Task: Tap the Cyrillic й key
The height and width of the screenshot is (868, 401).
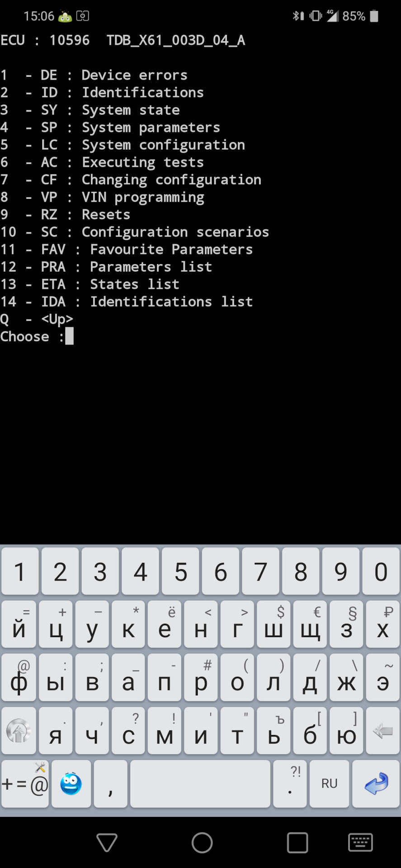Action: click(x=19, y=624)
